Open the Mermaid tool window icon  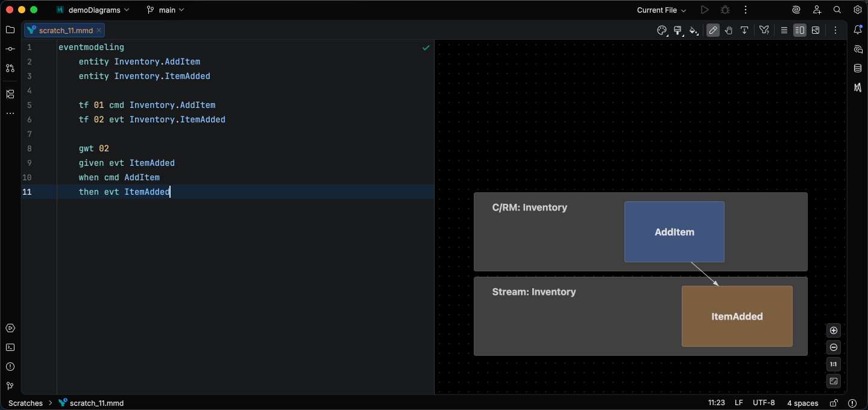(x=858, y=87)
